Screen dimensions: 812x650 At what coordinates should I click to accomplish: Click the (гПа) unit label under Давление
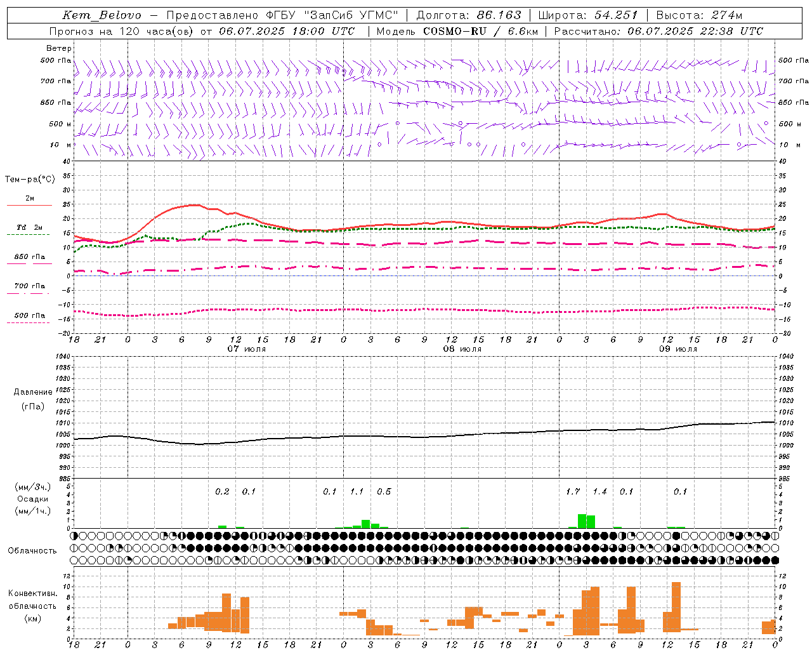[33, 407]
